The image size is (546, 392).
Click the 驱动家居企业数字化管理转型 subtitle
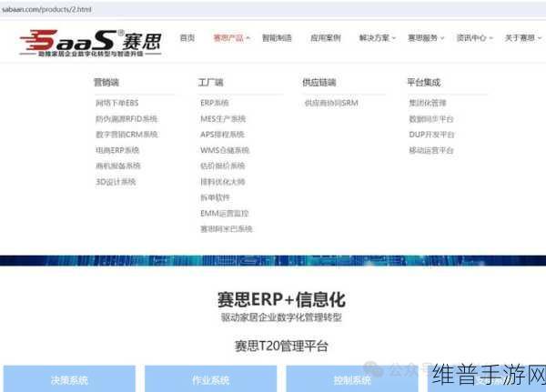[x=281, y=317]
